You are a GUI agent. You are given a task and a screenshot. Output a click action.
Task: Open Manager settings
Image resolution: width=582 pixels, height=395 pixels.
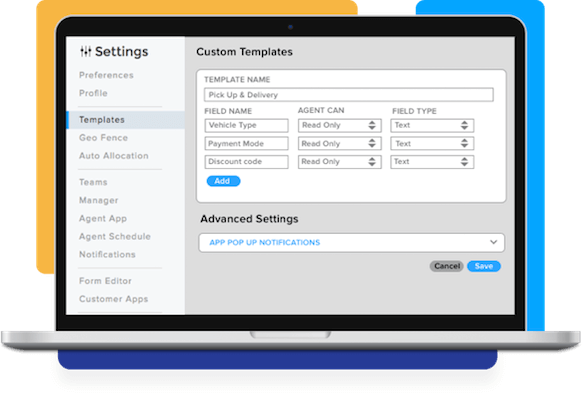pos(98,200)
